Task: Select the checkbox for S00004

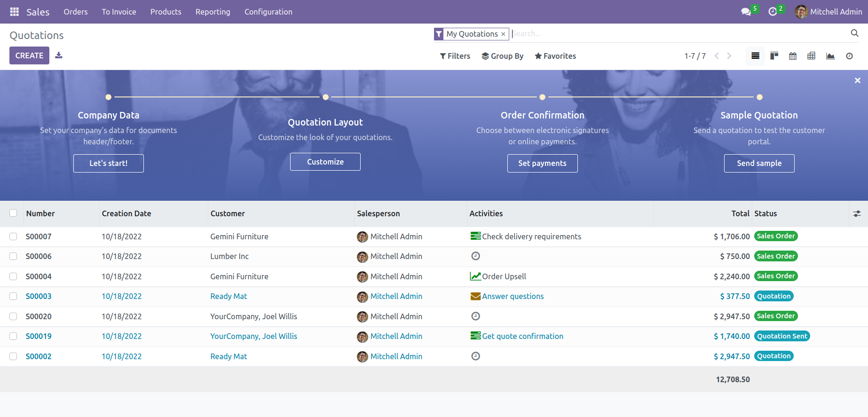Action: pos(13,276)
